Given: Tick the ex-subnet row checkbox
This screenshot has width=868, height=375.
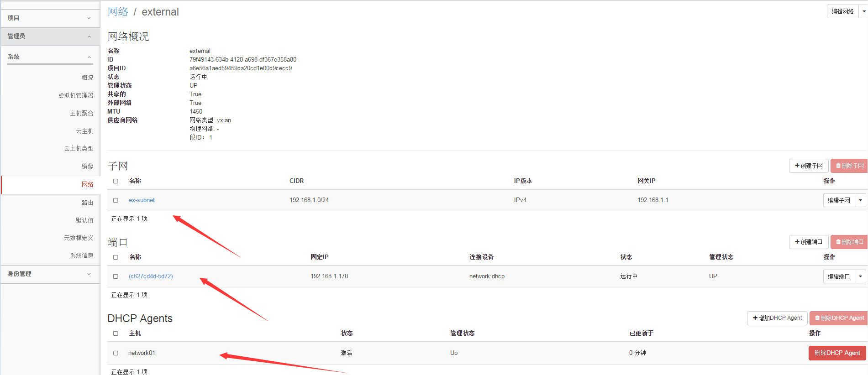Looking at the screenshot, I should [x=116, y=200].
